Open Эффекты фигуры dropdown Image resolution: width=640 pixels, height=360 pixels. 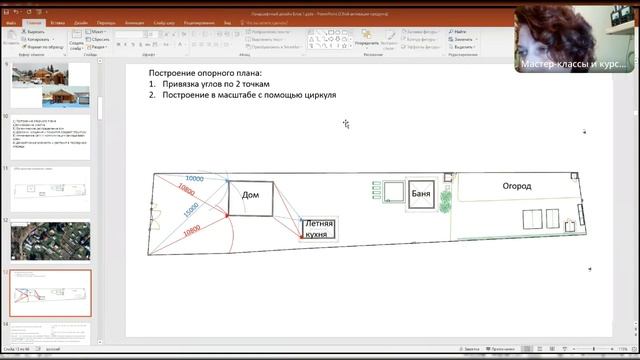coord(420,47)
